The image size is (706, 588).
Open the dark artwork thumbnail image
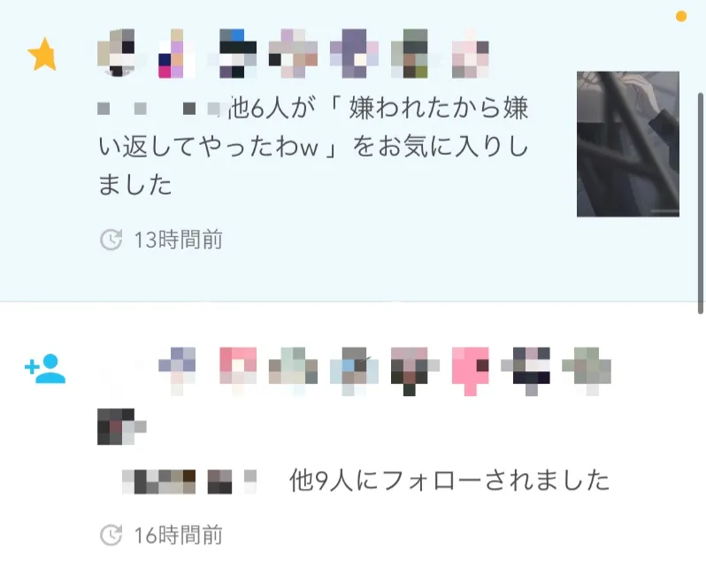pos(628,144)
